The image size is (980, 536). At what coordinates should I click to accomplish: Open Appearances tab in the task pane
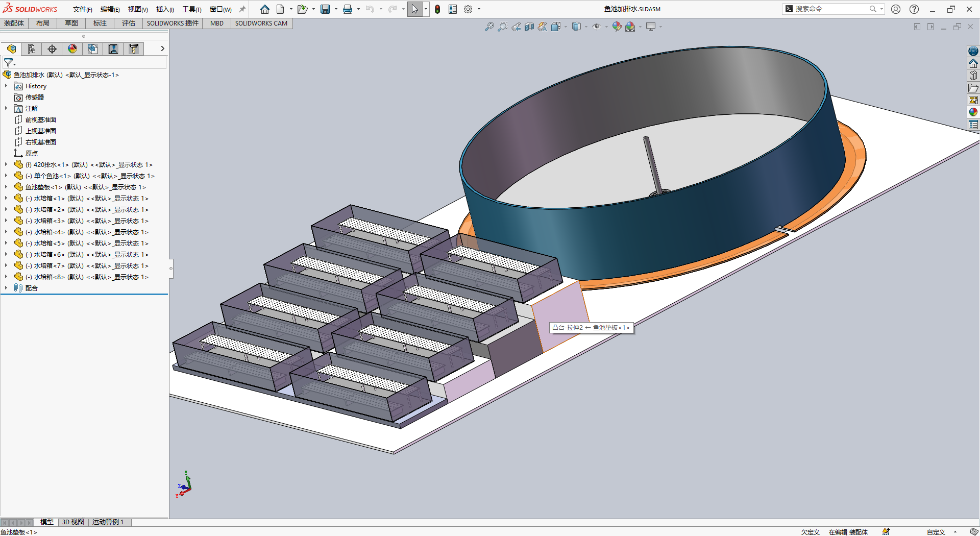(973, 112)
